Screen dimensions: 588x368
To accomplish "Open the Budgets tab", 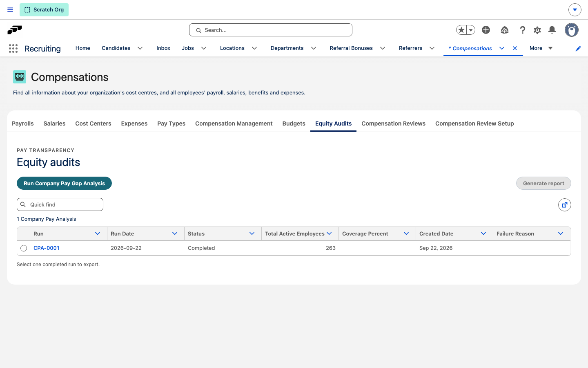I will point(294,123).
